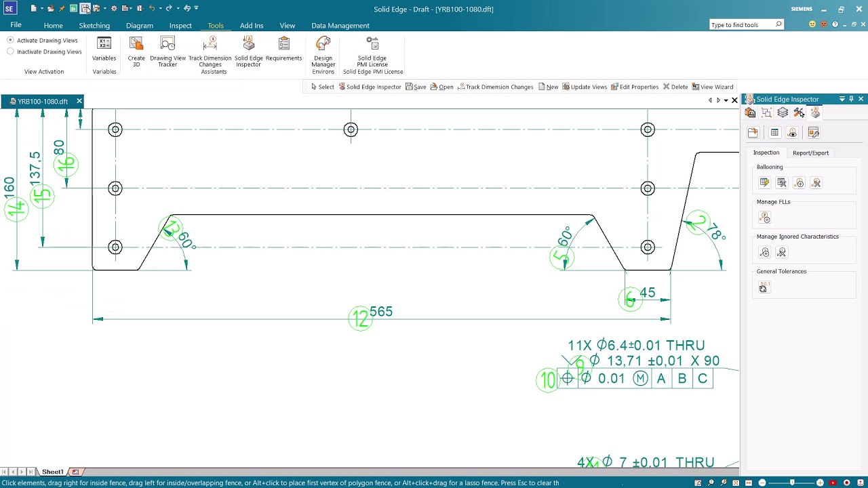This screenshot has height=488, width=868.
Task: Expand the New document dropdown arrow
Action: (41, 8)
